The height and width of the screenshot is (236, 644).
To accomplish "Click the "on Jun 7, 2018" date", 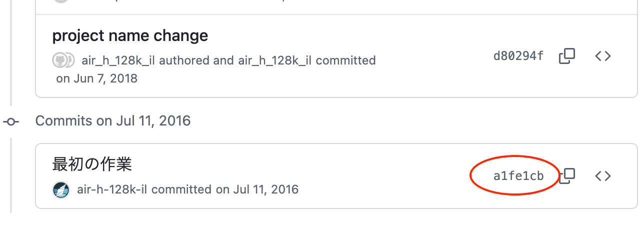I will pos(96,78).
